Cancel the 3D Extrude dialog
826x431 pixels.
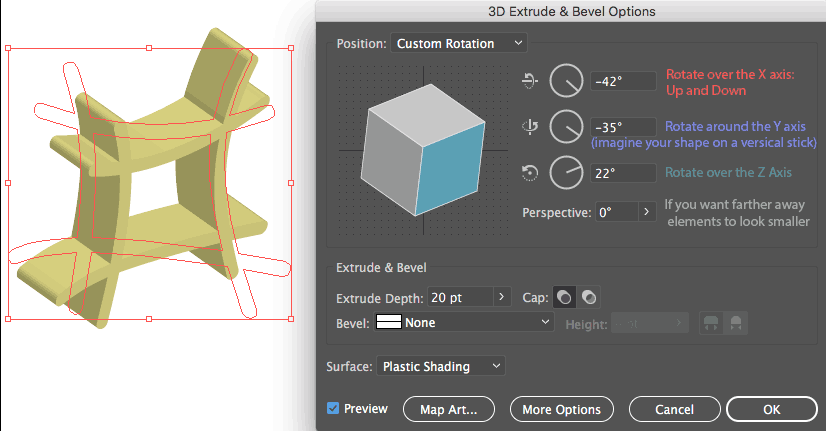coord(674,409)
